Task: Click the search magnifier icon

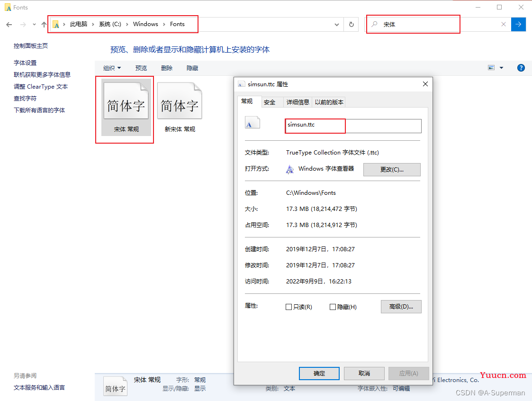Action: pyautogui.click(x=374, y=24)
